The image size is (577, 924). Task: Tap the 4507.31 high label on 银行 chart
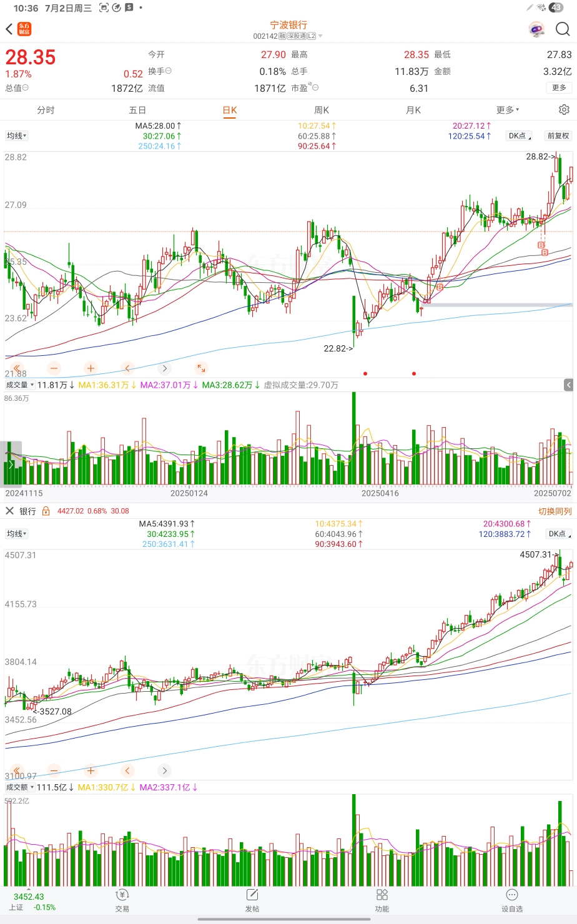coord(539,554)
